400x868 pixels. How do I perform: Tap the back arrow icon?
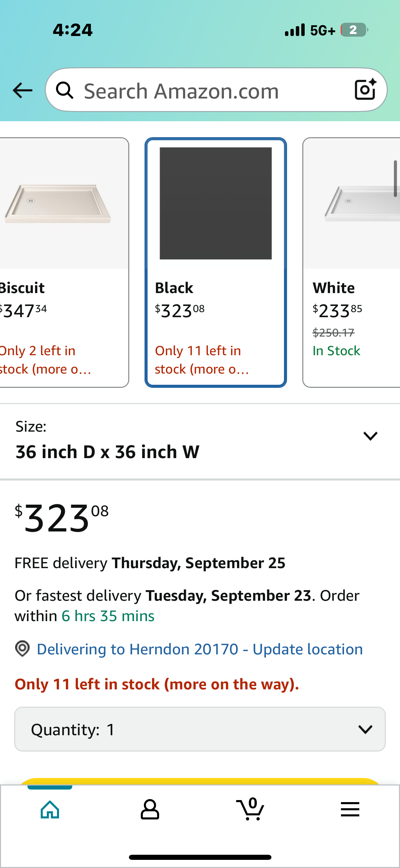(22, 90)
